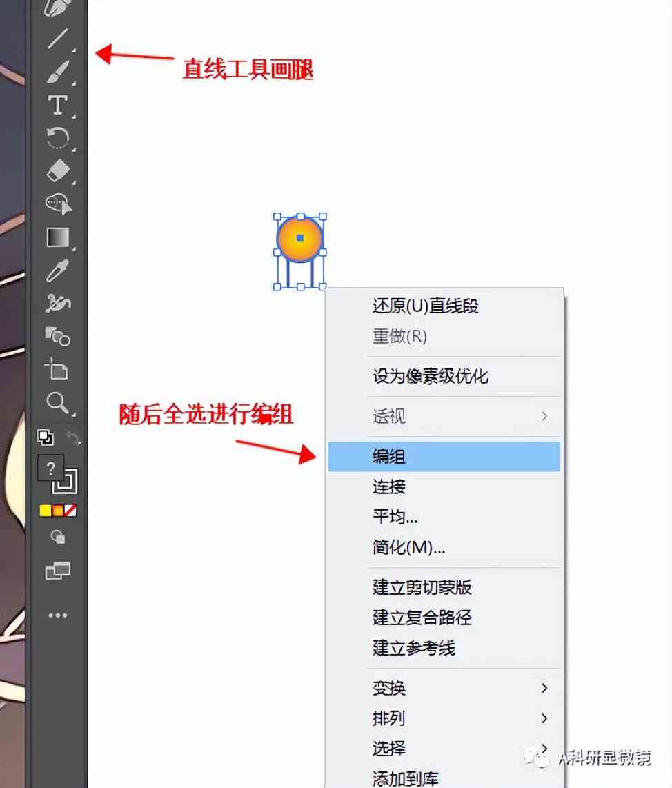Image resolution: width=672 pixels, height=788 pixels.
Task: Select the Symbol Sprayer tool
Action: coord(58,303)
